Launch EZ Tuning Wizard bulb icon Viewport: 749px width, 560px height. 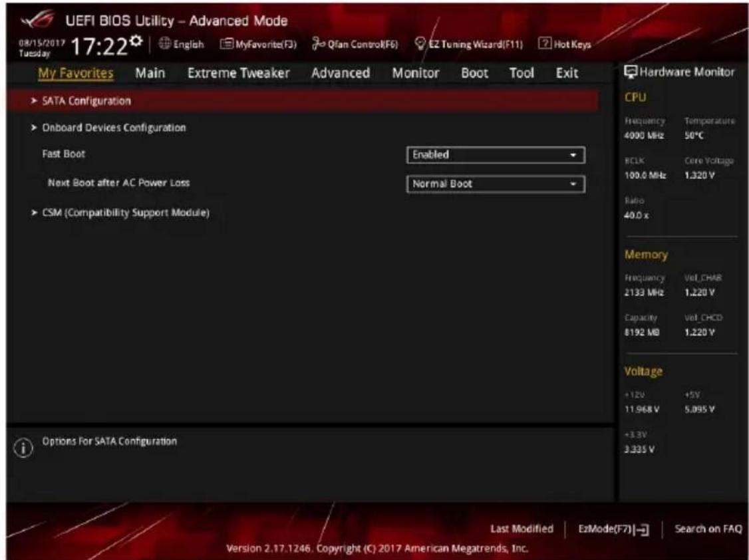[x=420, y=44]
